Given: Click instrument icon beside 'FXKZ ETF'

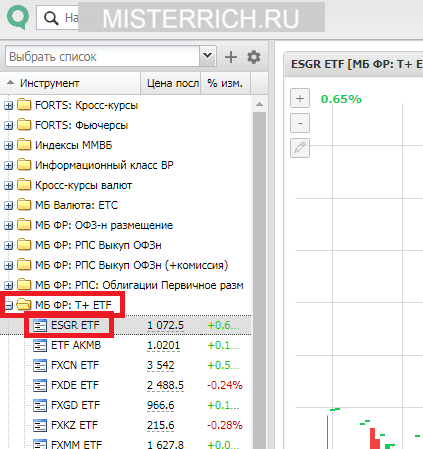Looking at the screenshot, I should 40,426.
